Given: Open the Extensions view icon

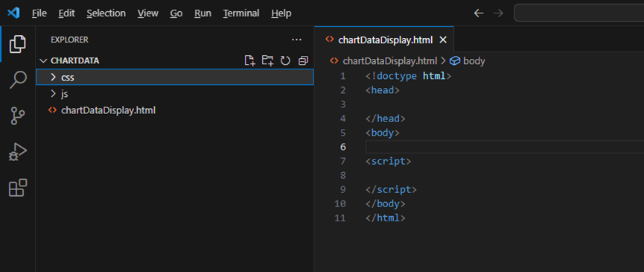Looking at the screenshot, I should [17, 188].
